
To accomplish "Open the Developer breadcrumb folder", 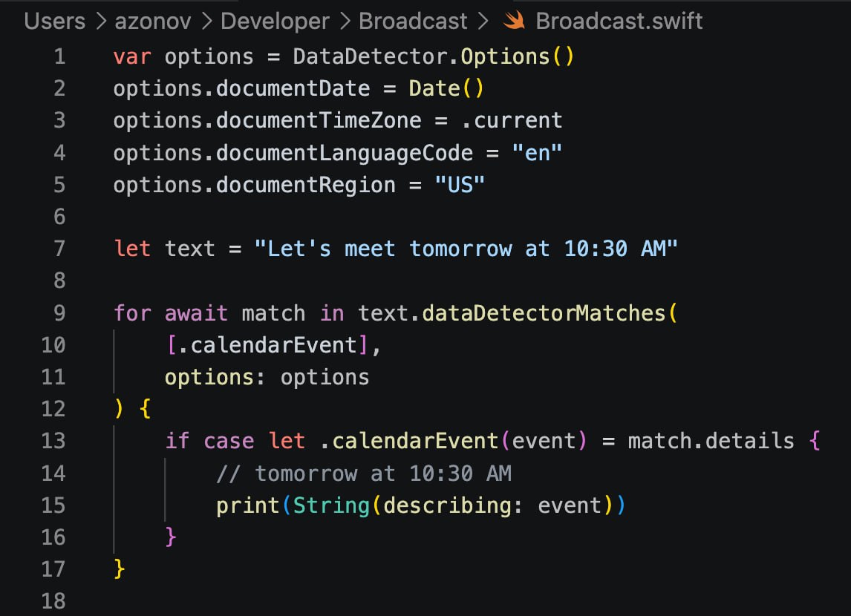I will click(x=275, y=21).
